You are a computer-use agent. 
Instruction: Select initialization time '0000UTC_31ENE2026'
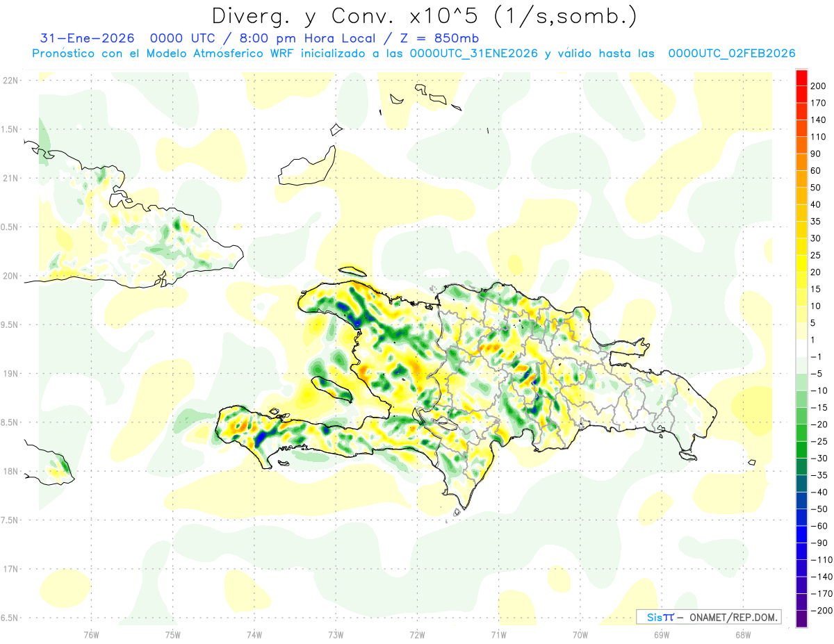(474, 53)
